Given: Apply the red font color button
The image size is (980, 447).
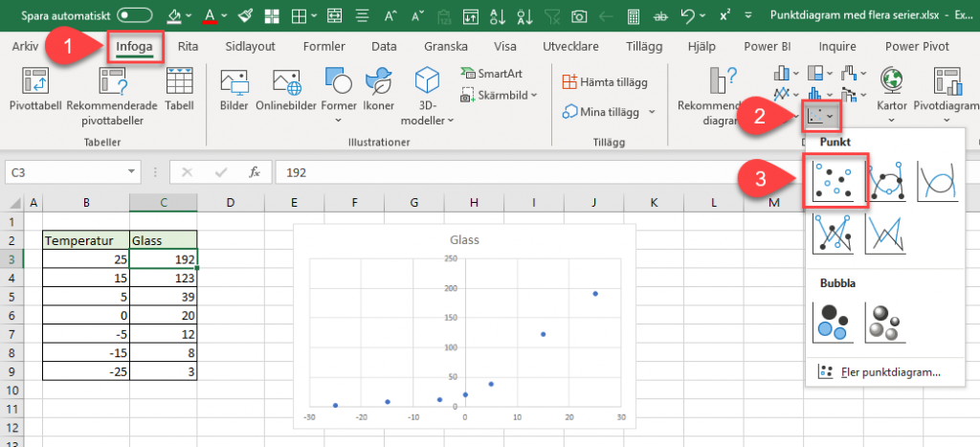Looking at the screenshot, I should (x=211, y=15).
